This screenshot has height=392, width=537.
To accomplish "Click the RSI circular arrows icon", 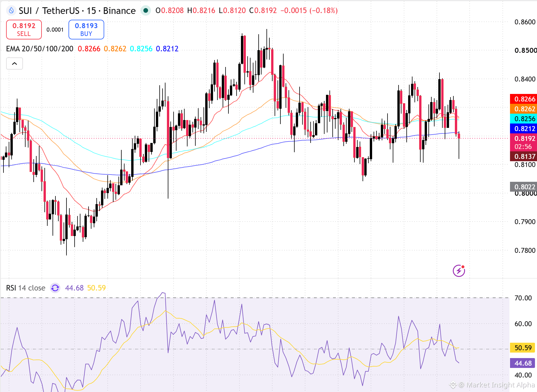I will click(55, 288).
